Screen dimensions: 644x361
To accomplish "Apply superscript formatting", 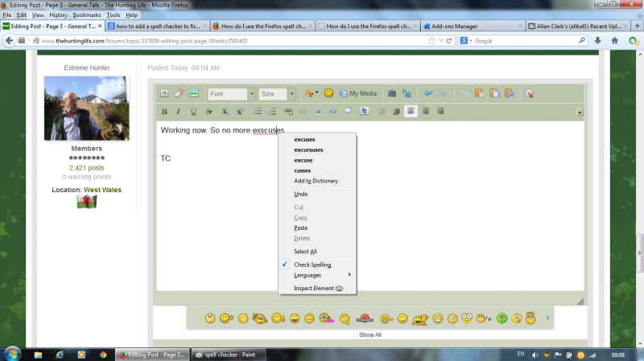I will [240, 111].
